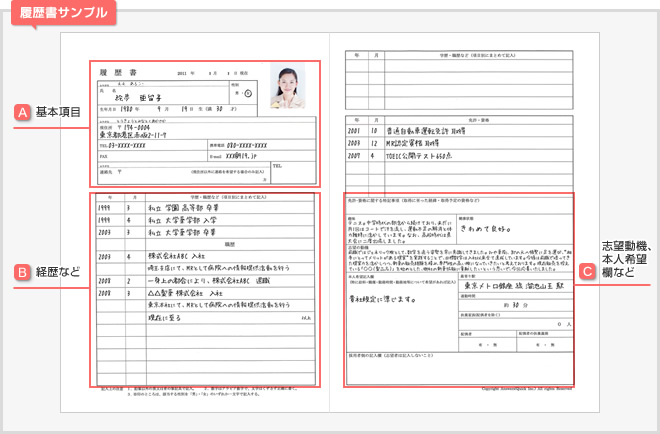Screen dimensions: 660x434
Task: Click the 経歴など label
Action: coord(56,269)
